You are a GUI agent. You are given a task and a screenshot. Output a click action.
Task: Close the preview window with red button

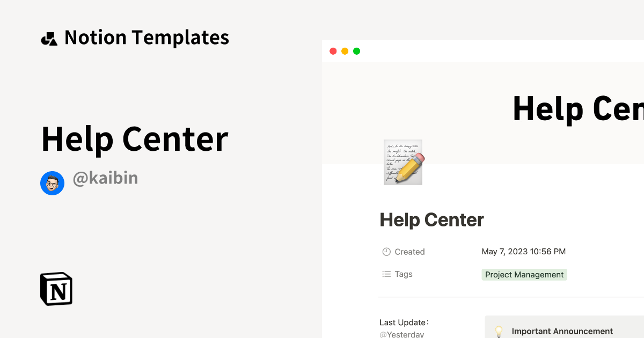coord(333,51)
